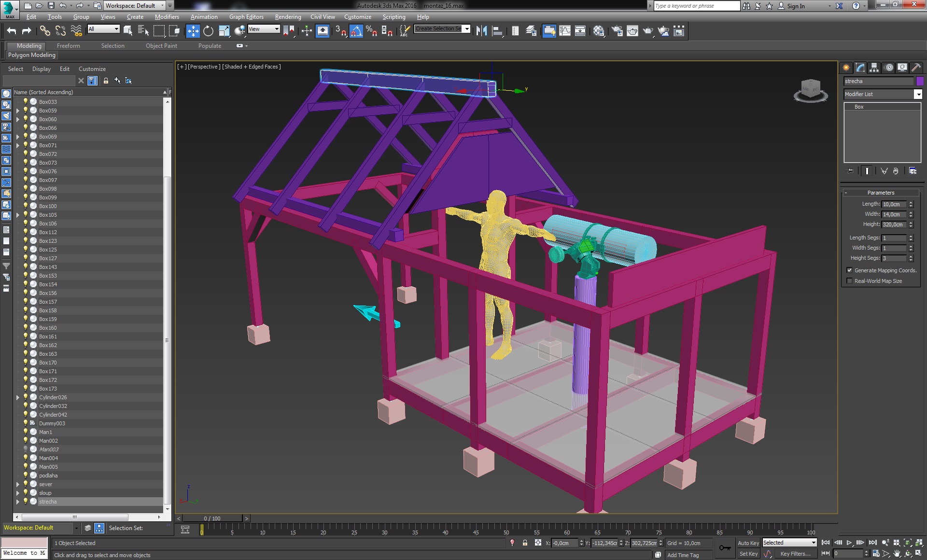The width and height of the screenshot is (927, 560).
Task: Toggle visibility bulb of Cylinder032
Action: 26,406
